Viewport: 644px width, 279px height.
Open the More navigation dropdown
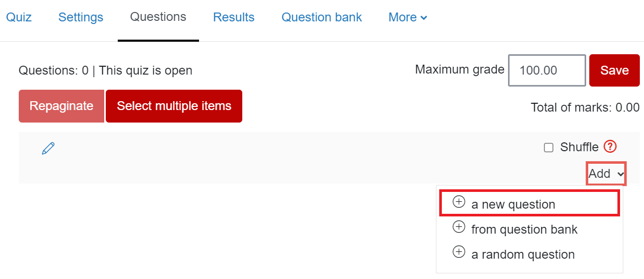click(407, 17)
